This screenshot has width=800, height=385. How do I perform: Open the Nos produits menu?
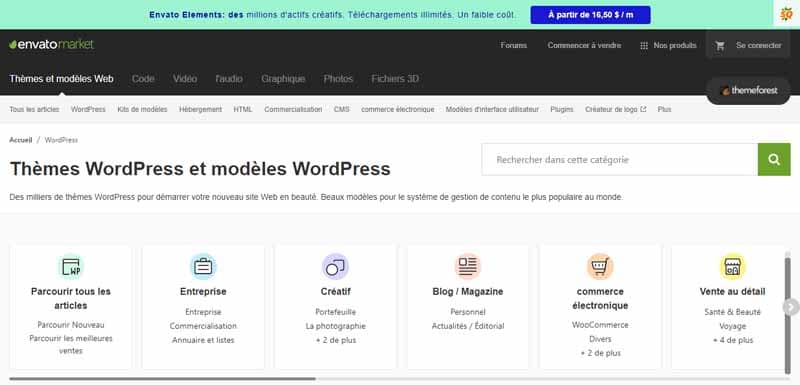[x=674, y=45]
